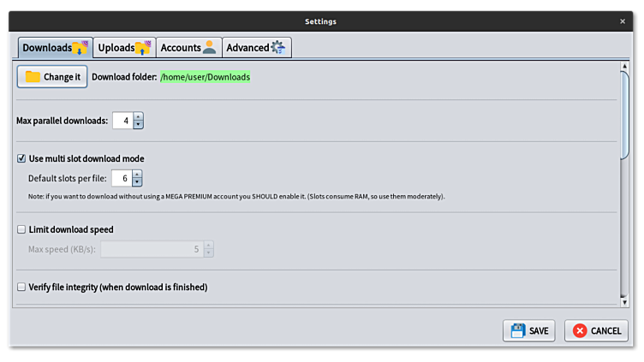Click inside the Max parallel downloads field
The width and height of the screenshot is (644, 362).
[122, 122]
